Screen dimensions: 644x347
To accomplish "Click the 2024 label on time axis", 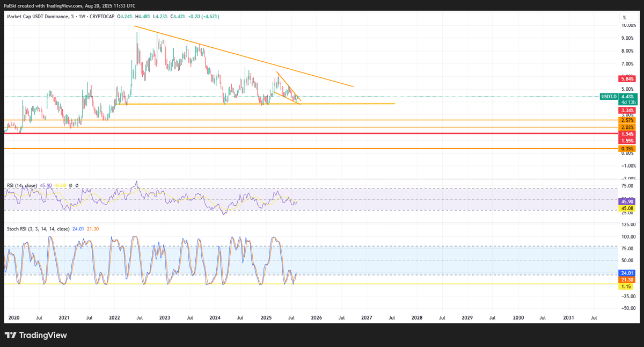I will [x=215, y=319].
